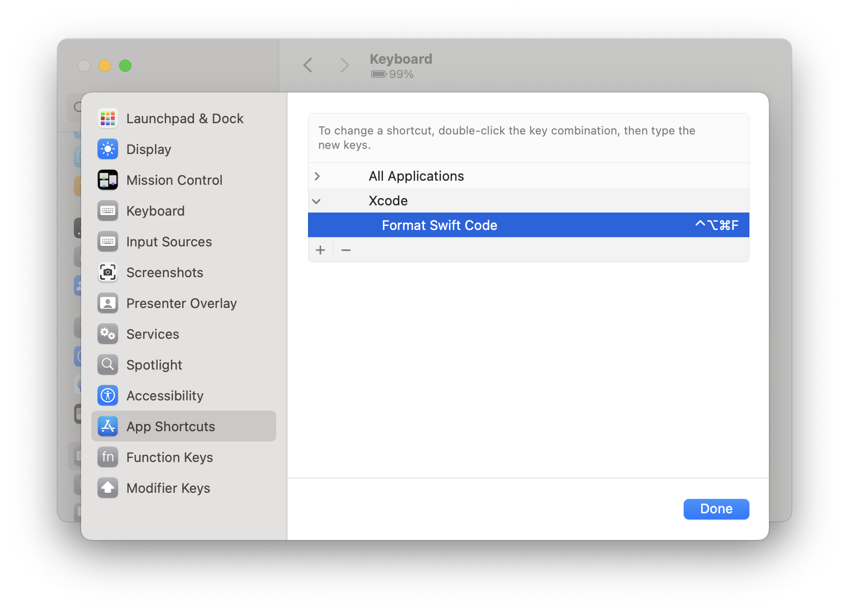Screen dimensions: 849x616
Task: Select the Format Swift Code shortcut row
Action: (x=529, y=225)
